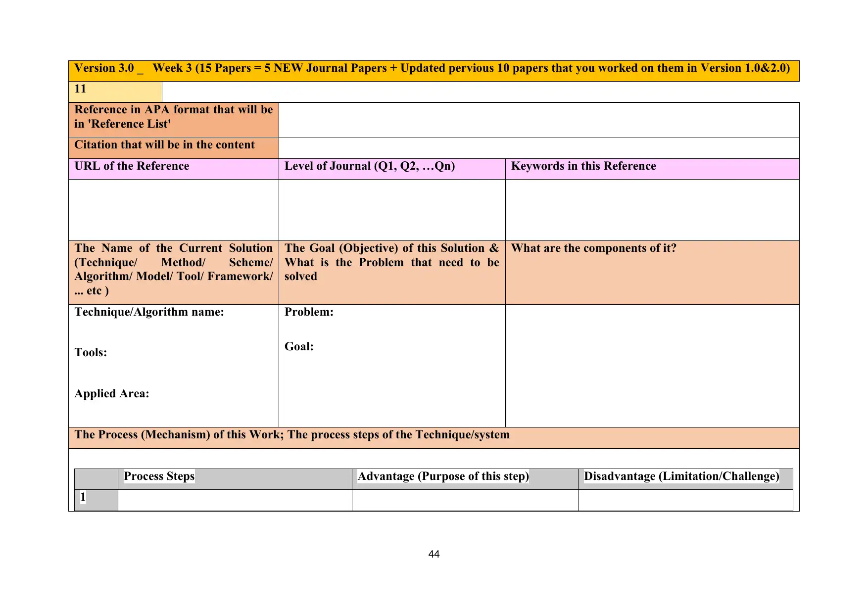Click the page number '44'
This screenshot has height=614, width=868.
tap(434, 554)
